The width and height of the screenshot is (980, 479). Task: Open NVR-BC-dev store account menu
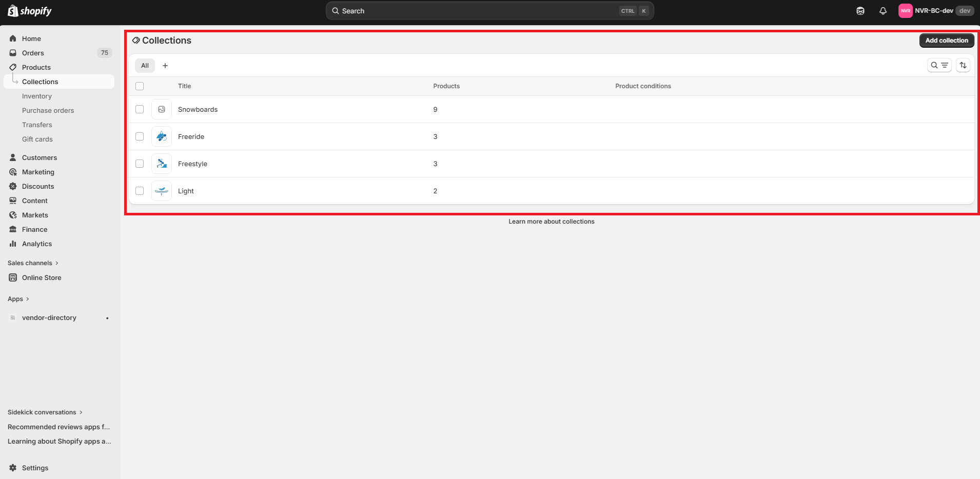[x=936, y=11]
